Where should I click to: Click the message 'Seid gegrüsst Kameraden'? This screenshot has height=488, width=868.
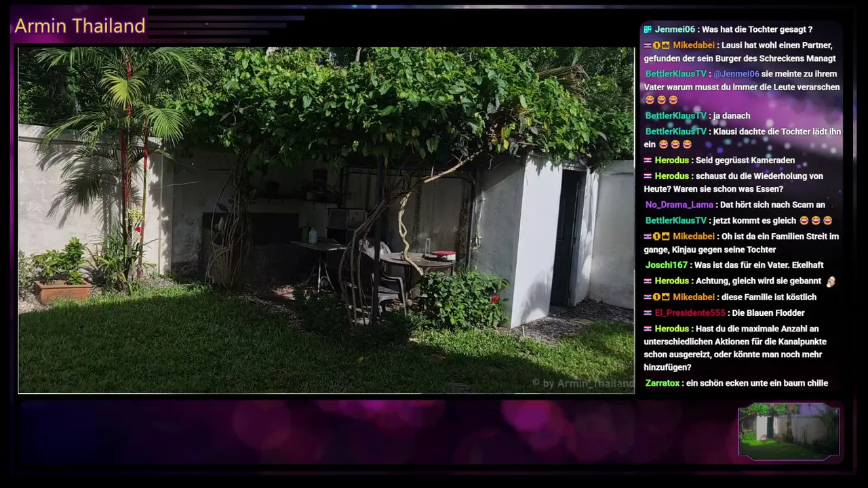pyautogui.click(x=745, y=161)
